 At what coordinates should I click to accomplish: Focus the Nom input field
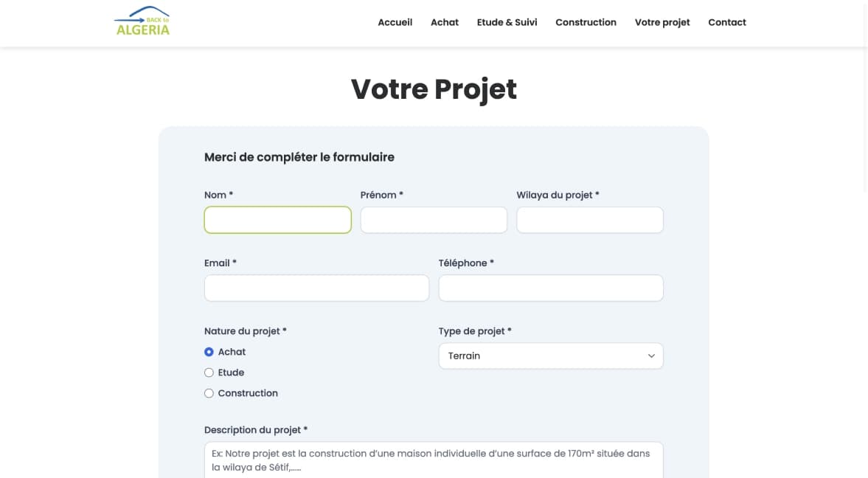click(x=278, y=220)
